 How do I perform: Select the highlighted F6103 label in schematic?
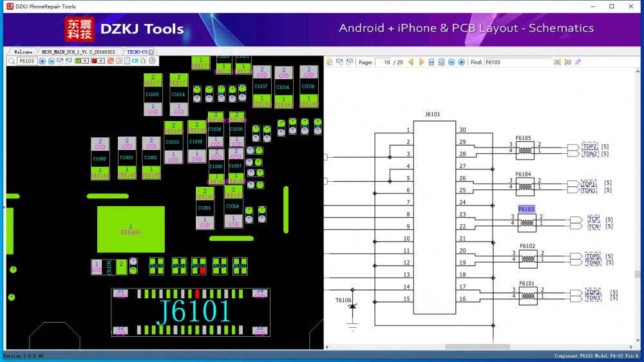click(x=526, y=209)
